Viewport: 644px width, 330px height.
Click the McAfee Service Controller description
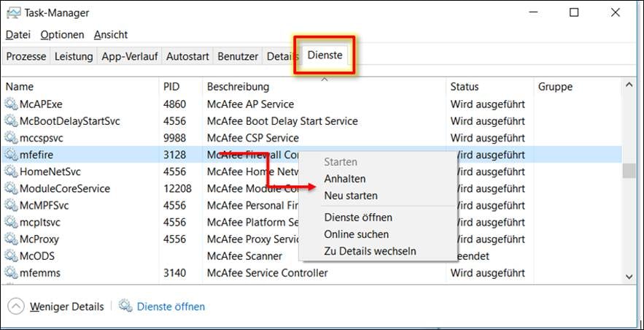[x=267, y=273]
